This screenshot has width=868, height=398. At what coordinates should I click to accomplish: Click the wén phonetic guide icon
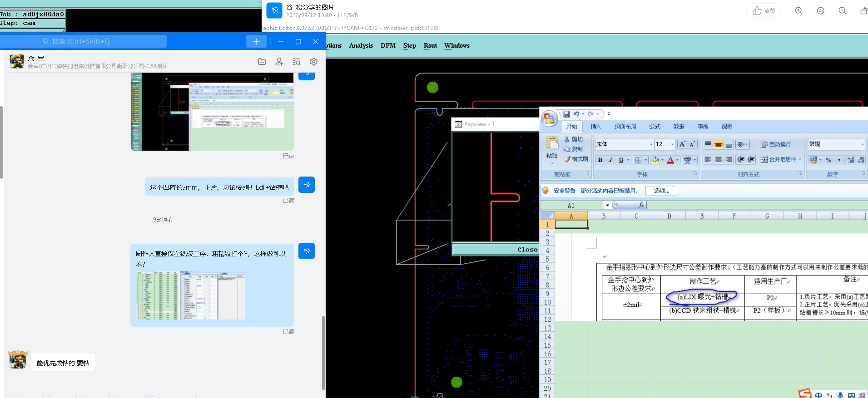(x=687, y=160)
